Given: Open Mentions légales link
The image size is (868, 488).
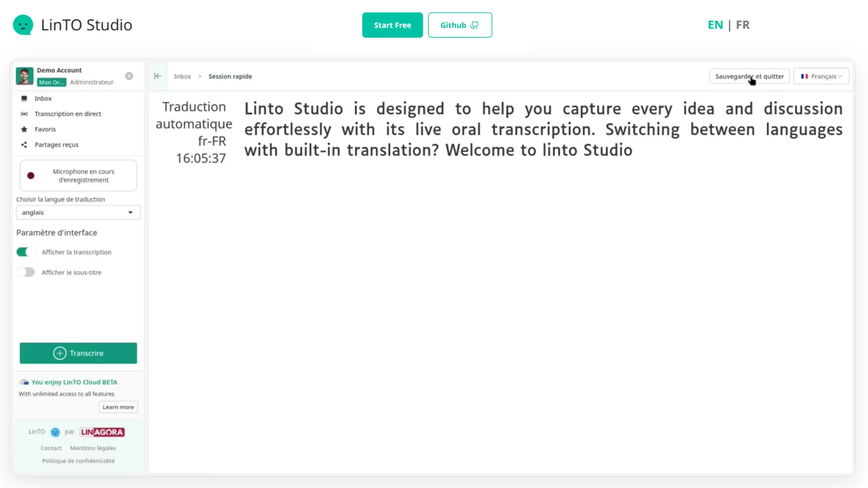Looking at the screenshot, I should tap(93, 448).
